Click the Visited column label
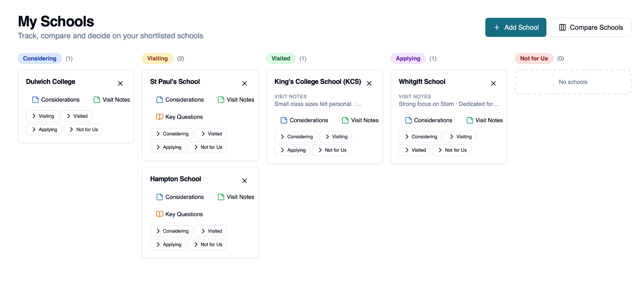Screen dimensions: 644x290 [281, 58]
